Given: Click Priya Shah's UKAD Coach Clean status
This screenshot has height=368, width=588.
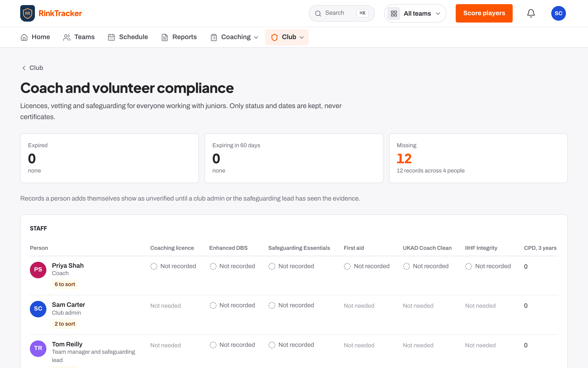Looking at the screenshot, I should coord(426,266).
